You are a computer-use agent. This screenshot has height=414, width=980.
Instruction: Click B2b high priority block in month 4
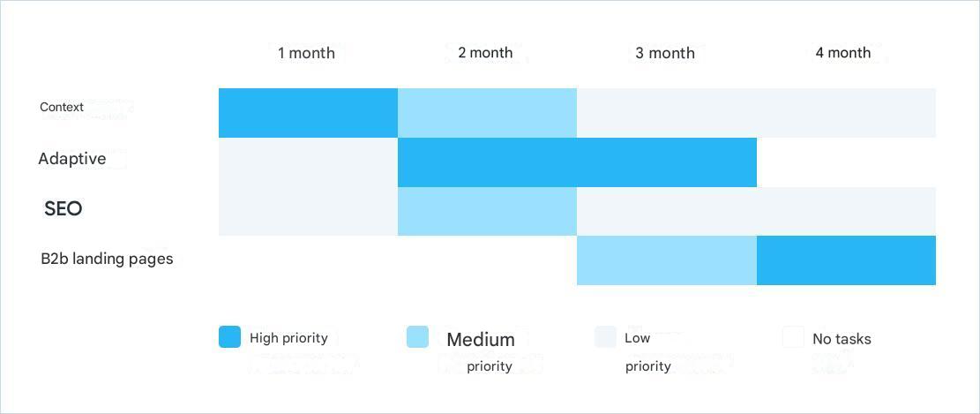click(x=846, y=260)
